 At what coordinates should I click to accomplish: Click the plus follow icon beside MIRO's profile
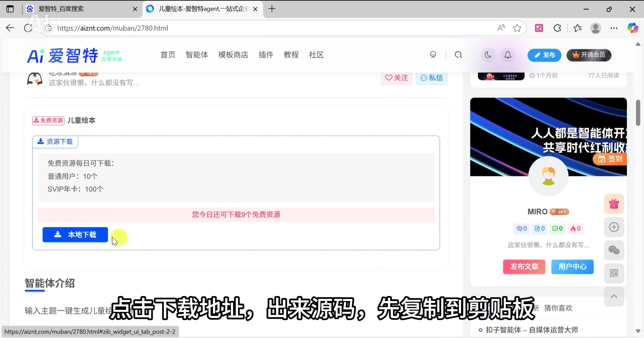coord(614,227)
